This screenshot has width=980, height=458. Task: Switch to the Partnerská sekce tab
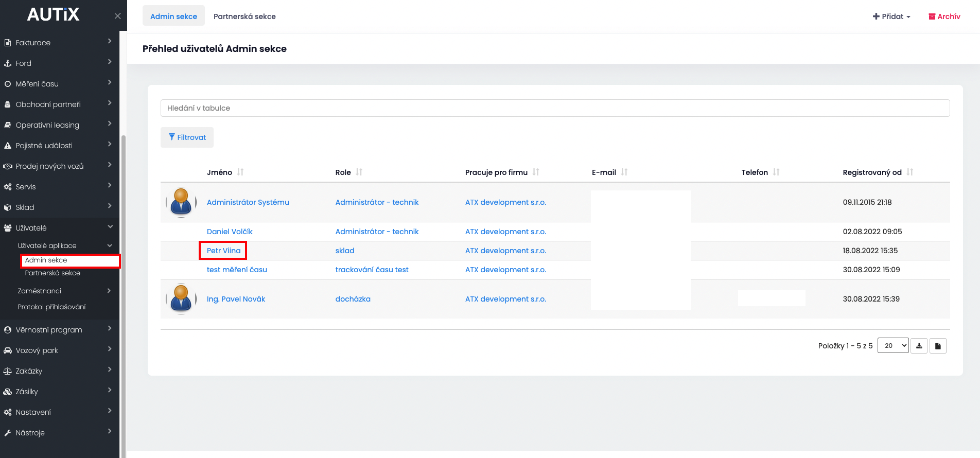click(244, 16)
